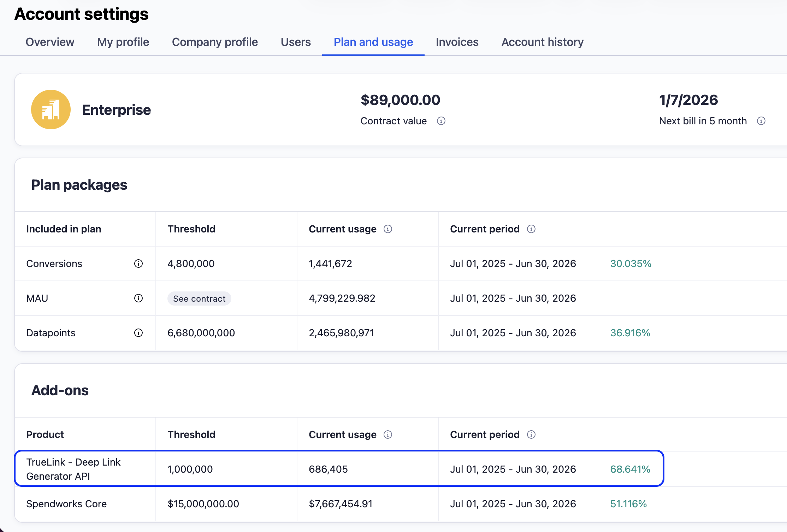Image resolution: width=787 pixels, height=532 pixels.
Task: Switch to My profile tab
Action: [123, 42]
